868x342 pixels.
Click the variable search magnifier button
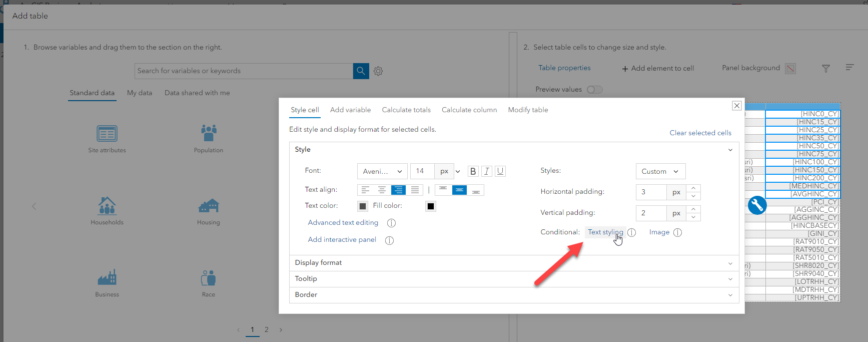361,71
